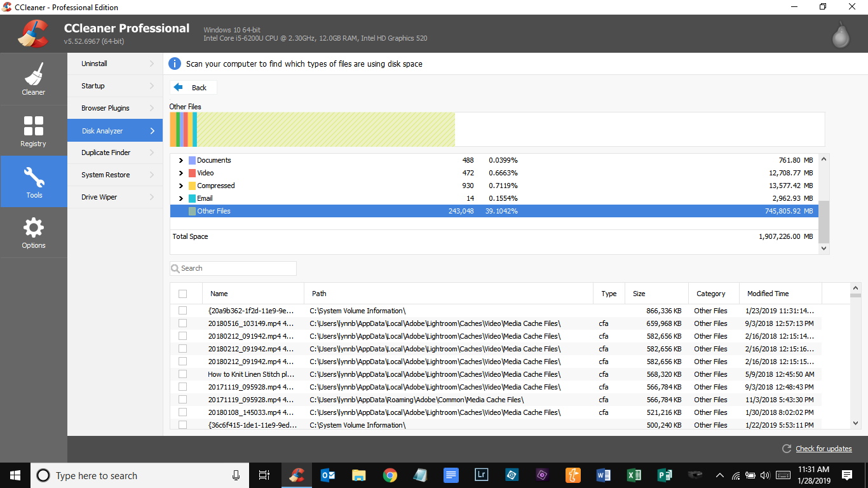Click the category list scrollbar down arrow
The height and width of the screenshot is (488, 868).
pos(824,248)
